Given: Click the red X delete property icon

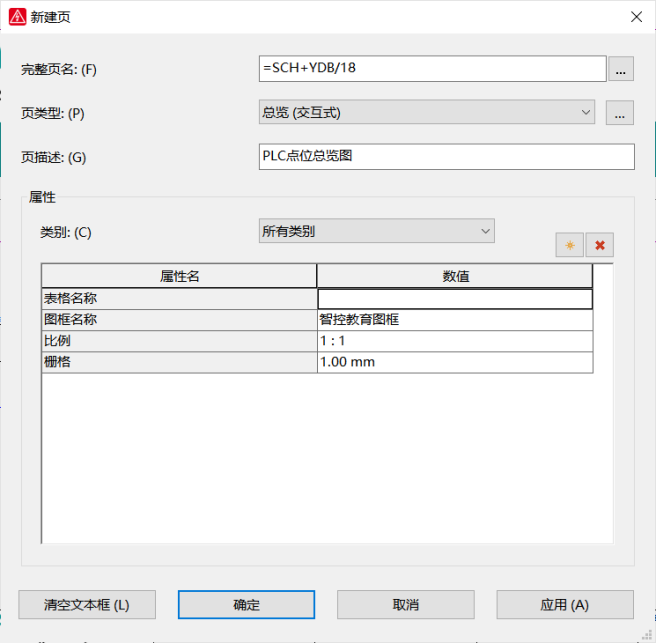Looking at the screenshot, I should point(600,245).
